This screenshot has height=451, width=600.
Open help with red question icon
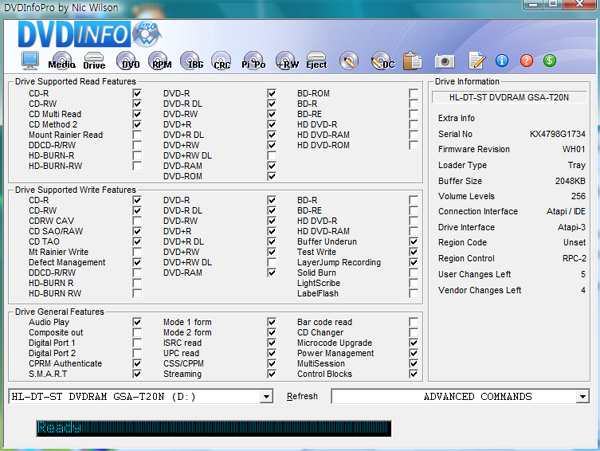pos(527,60)
